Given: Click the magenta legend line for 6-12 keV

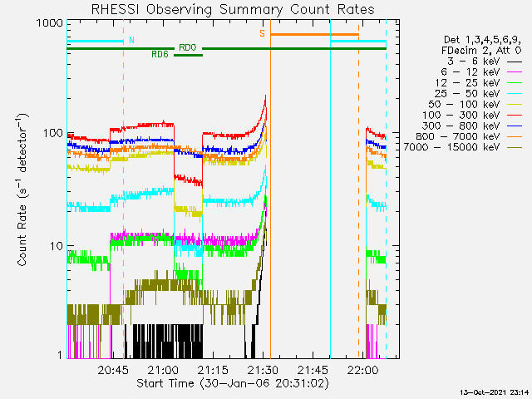Looking at the screenshot, I should [x=515, y=72].
